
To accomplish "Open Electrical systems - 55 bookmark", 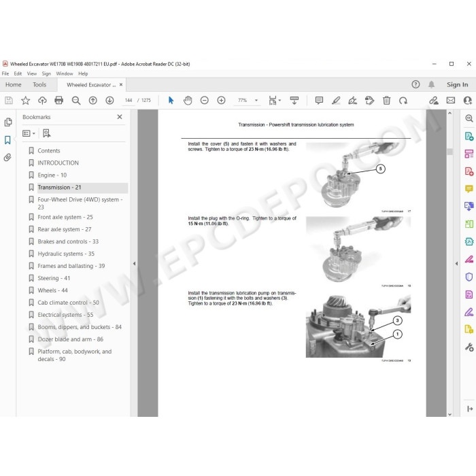I will [65, 315].
